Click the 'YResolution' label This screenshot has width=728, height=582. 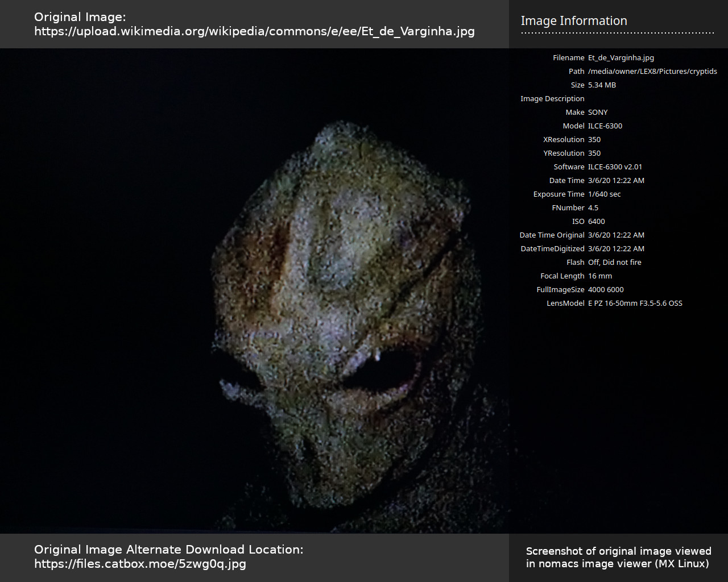[x=564, y=153]
